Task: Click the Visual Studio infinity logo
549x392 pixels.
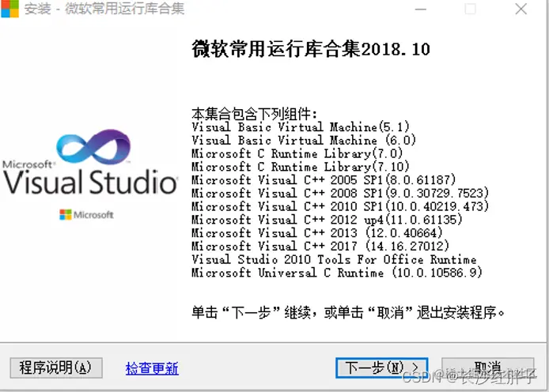Action: (93, 146)
